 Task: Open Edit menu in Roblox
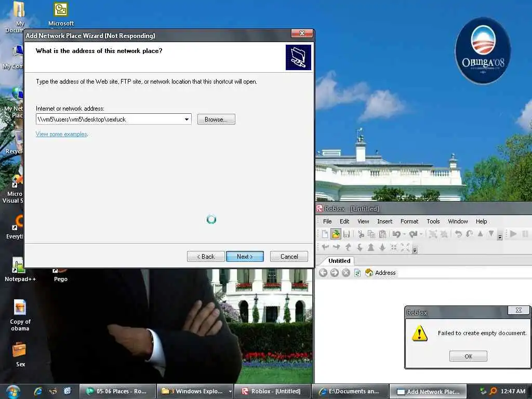pyautogui.click(x=344, y=221)
